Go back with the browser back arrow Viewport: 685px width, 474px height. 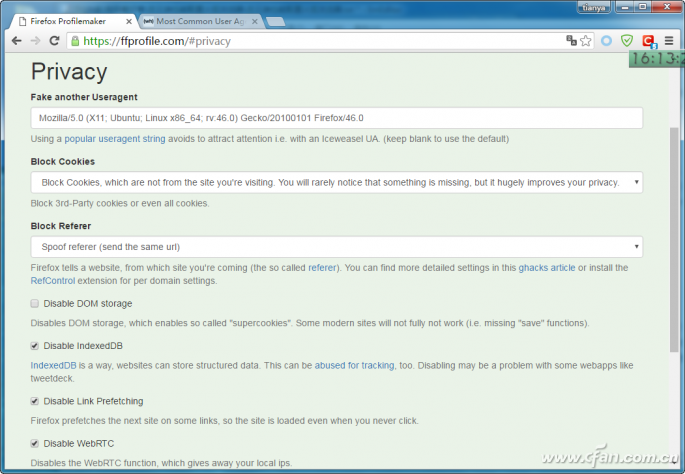point(17,41)
